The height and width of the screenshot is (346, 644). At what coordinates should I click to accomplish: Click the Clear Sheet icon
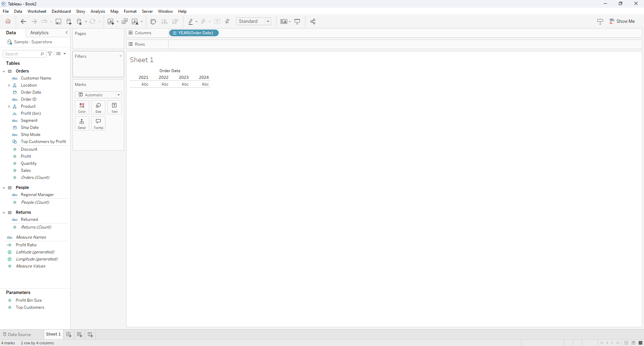135,21
